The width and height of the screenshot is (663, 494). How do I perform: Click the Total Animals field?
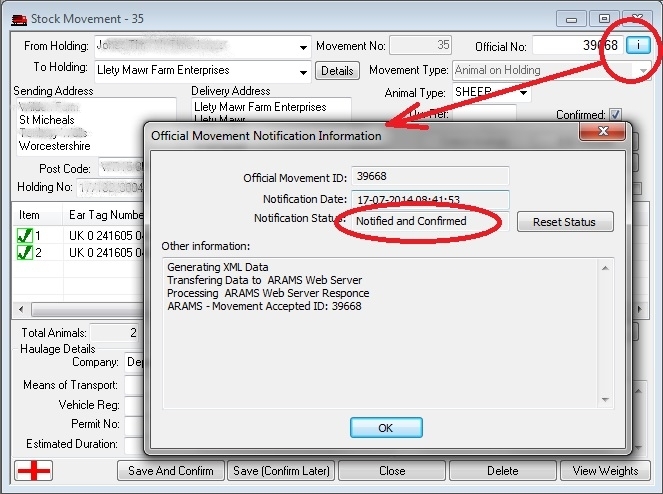click(115, 333)
